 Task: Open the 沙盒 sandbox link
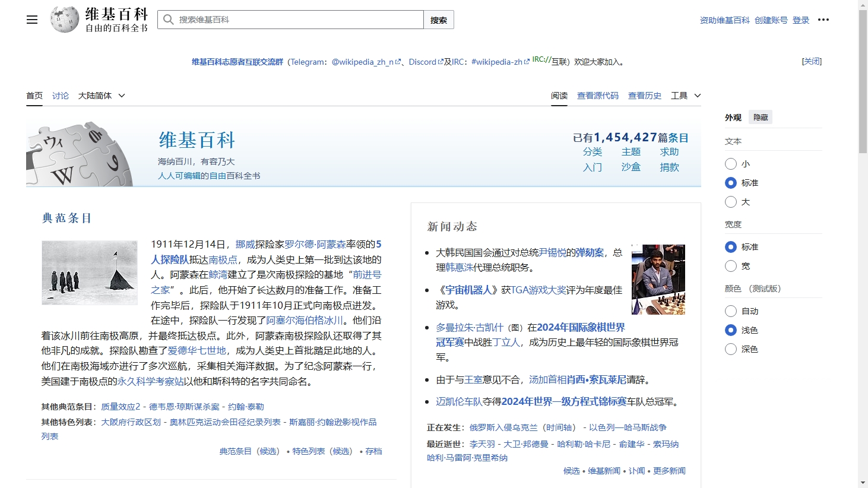[x=631, y=167]
